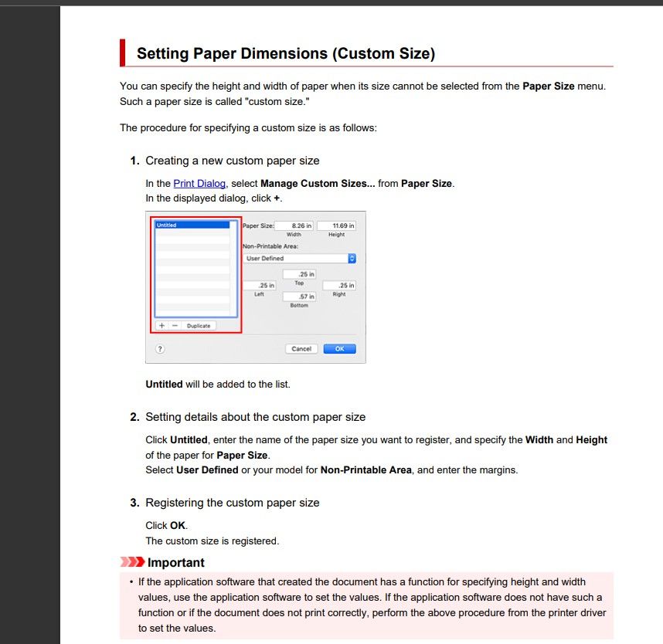Open the Print Dialog hyperlink
Viewport: 663px width, 644px height.
tap(199, 184)
